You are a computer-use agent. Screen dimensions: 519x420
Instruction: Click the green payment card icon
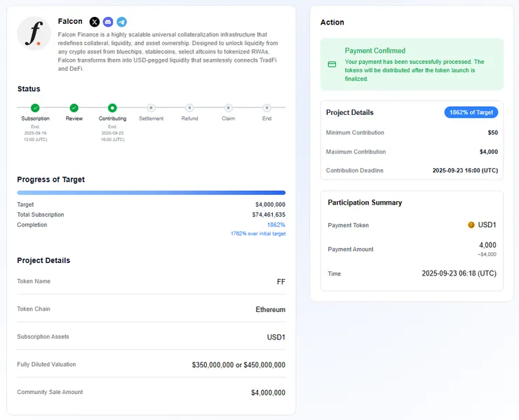[332, 65]
